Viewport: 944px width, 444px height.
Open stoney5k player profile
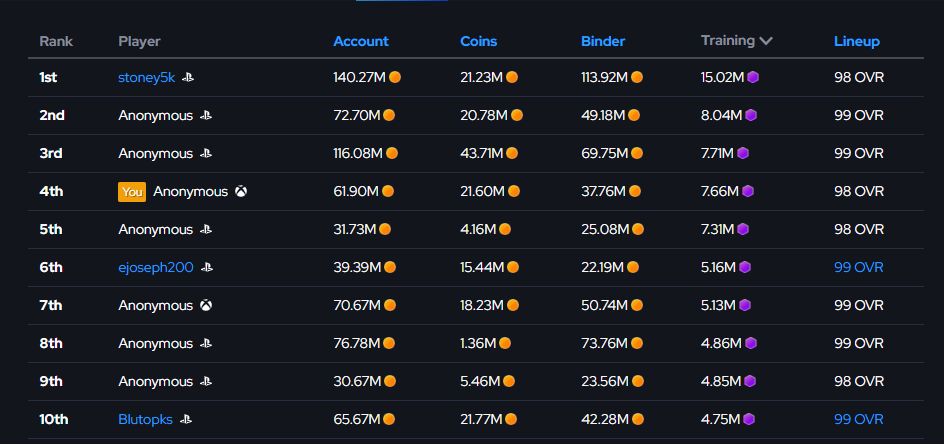coord(147,78)
